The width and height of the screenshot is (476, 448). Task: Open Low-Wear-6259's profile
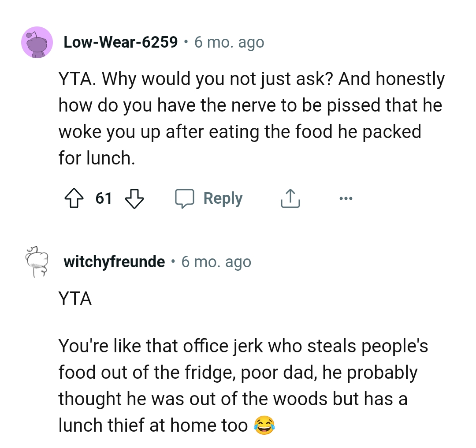point(121,42)
